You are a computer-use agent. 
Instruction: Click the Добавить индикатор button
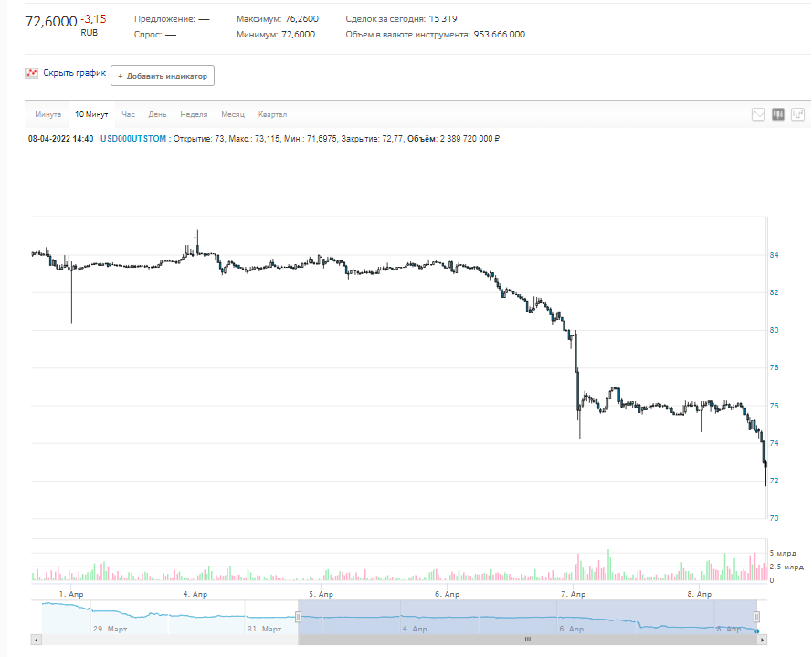point(163,76)
